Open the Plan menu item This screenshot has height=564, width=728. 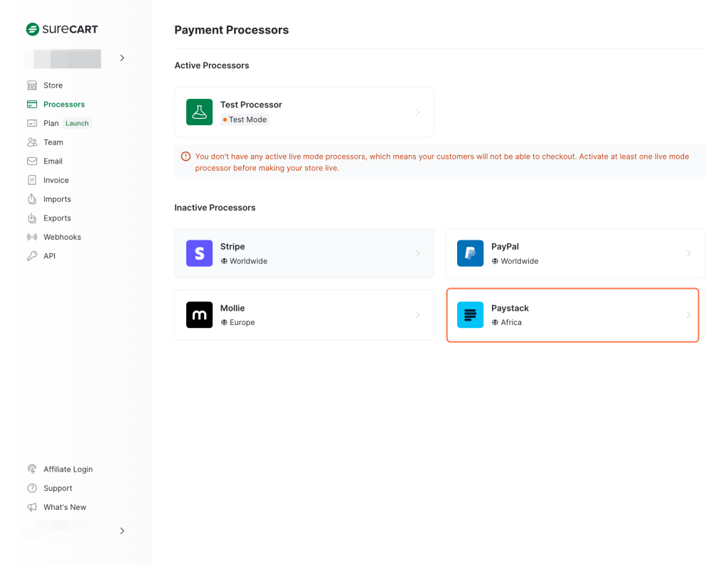pyautogui.click(x=50, y=123)
